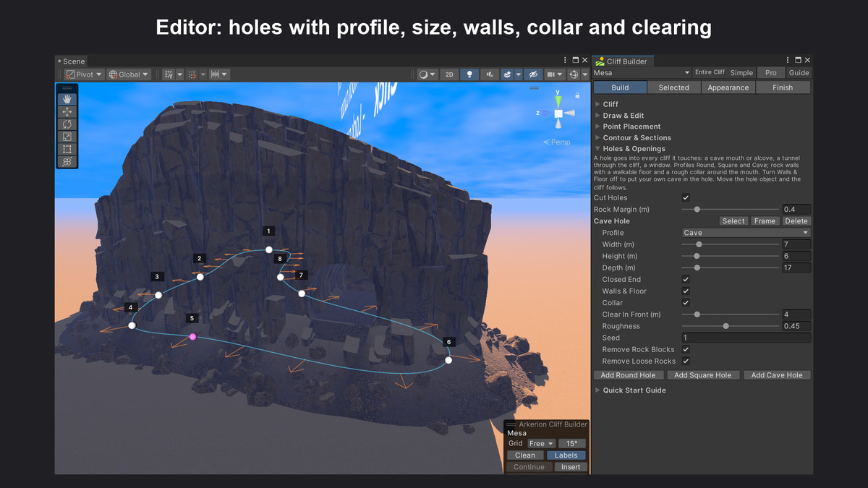
Task: Select the Rect transform tool
Action: (x=67, y=149)
